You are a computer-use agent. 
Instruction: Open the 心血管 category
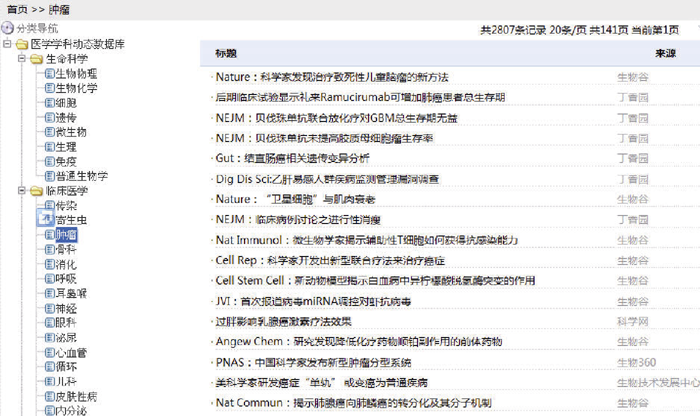[x=71, y=352]
